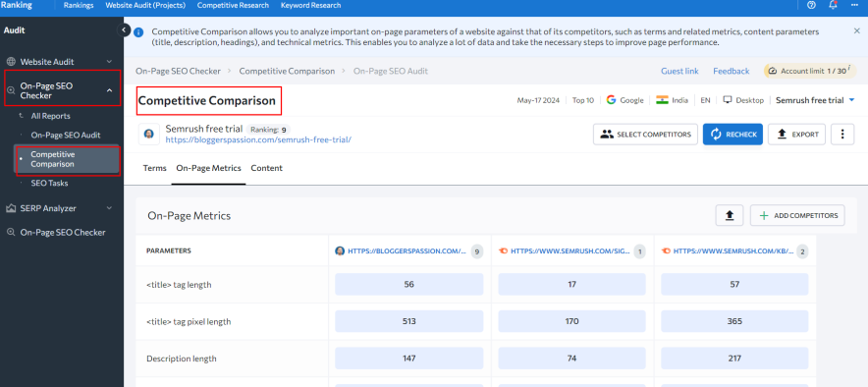Viewport: 868px width, 387px height.
Task: Click the Website Audit globe icon
Action: point(11,62)
